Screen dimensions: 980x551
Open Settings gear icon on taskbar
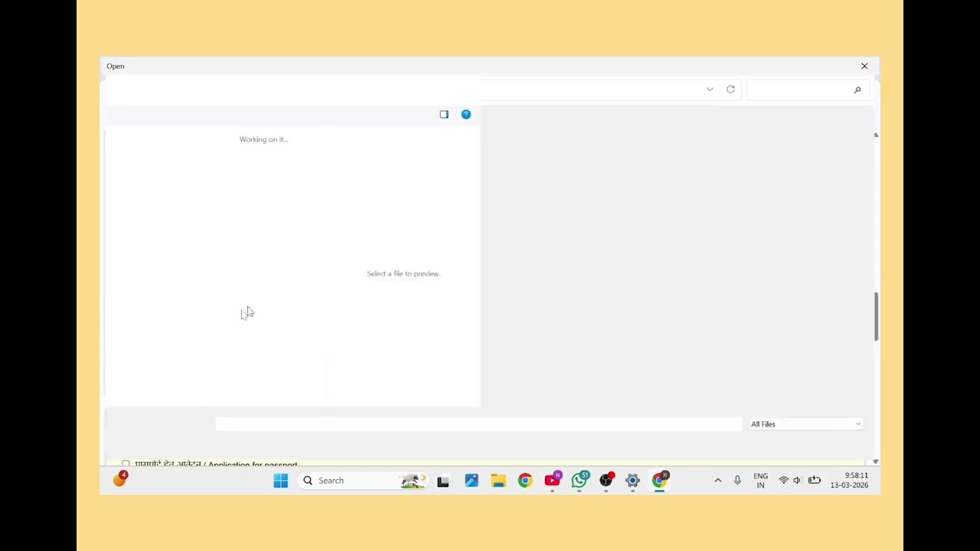pos(632,481)
